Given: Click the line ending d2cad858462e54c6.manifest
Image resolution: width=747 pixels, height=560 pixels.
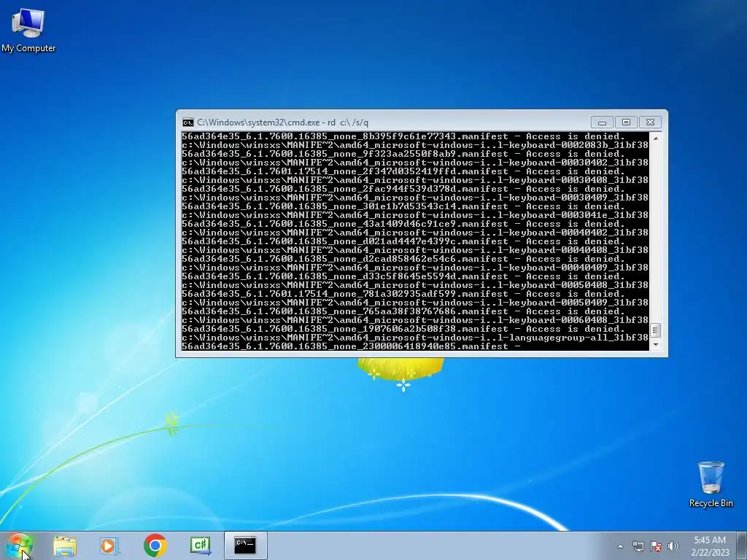Looking at the screenshot, I should [x=403, y=259].
